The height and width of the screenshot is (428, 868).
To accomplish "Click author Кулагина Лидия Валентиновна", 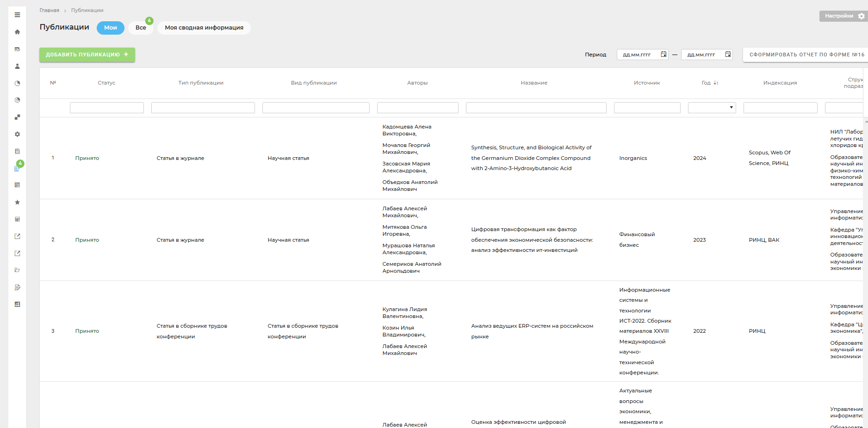I will 404,312.
